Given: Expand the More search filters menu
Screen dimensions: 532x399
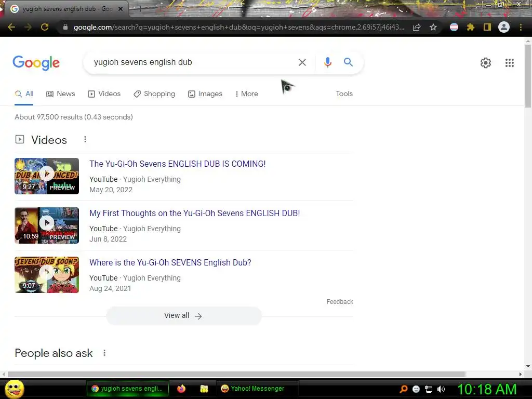Looking at the screenshot, I should pos(246,94).
